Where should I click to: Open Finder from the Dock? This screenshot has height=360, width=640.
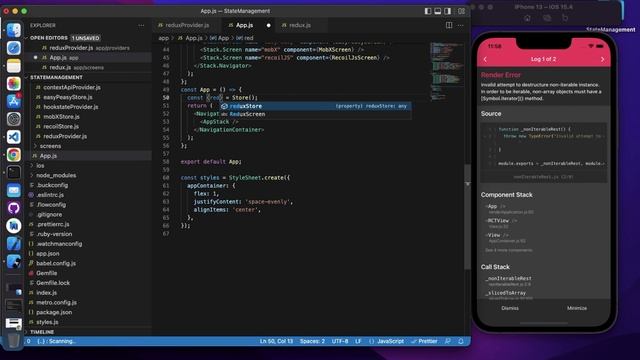(x=13, y=30)
